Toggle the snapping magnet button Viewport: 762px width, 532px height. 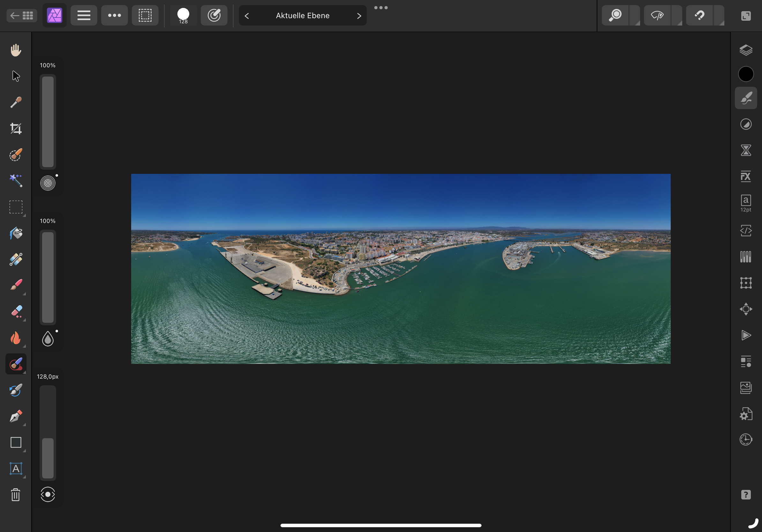[x=699, y=15]
